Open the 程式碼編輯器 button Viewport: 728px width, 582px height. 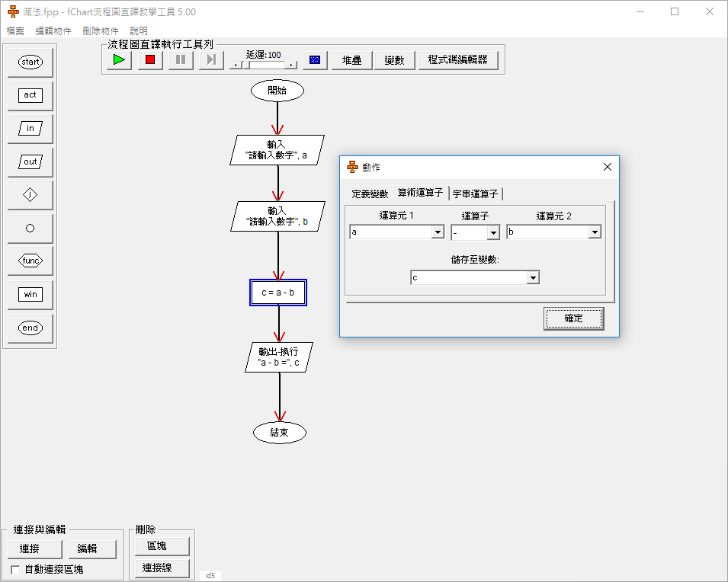click(457, 60)
